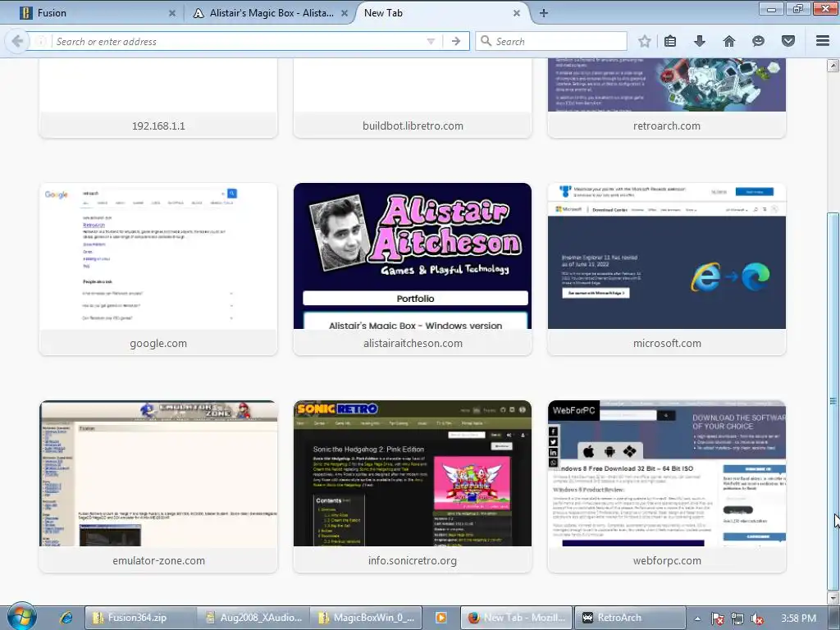
Task: Close the Fusion tab
Action: pos(172,13)
